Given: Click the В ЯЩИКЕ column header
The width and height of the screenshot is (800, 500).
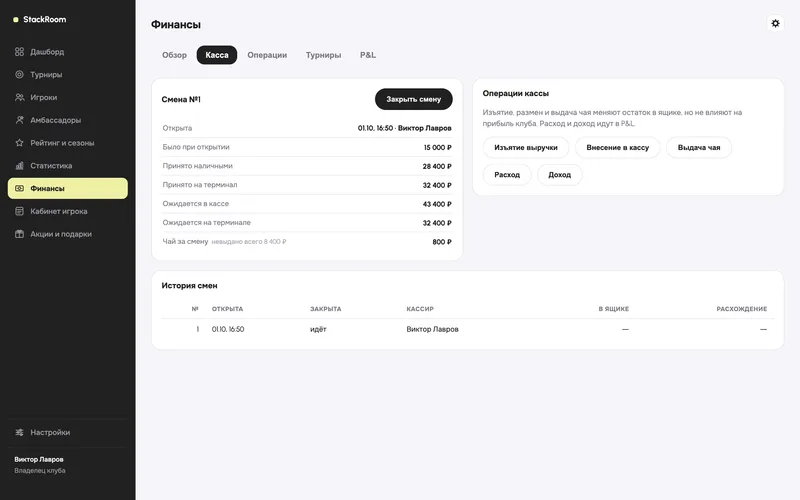Looking at the screenshot, I should [614, 309].
